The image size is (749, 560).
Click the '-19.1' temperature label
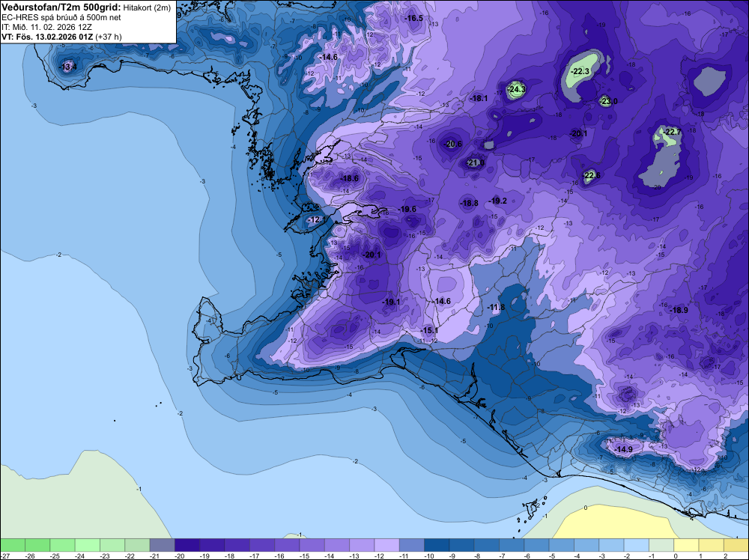[x=391, y=302]
